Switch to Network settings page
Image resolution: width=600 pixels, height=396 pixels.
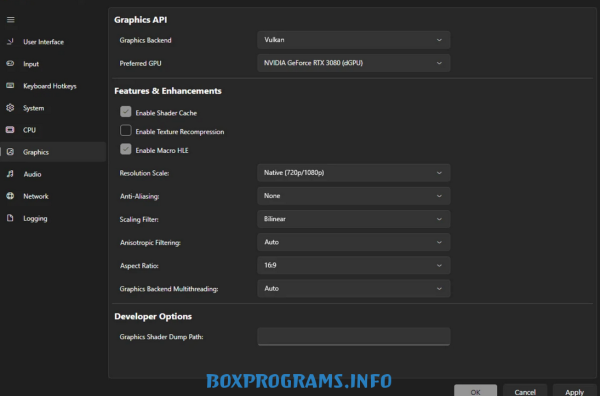[x=53, y=196]
